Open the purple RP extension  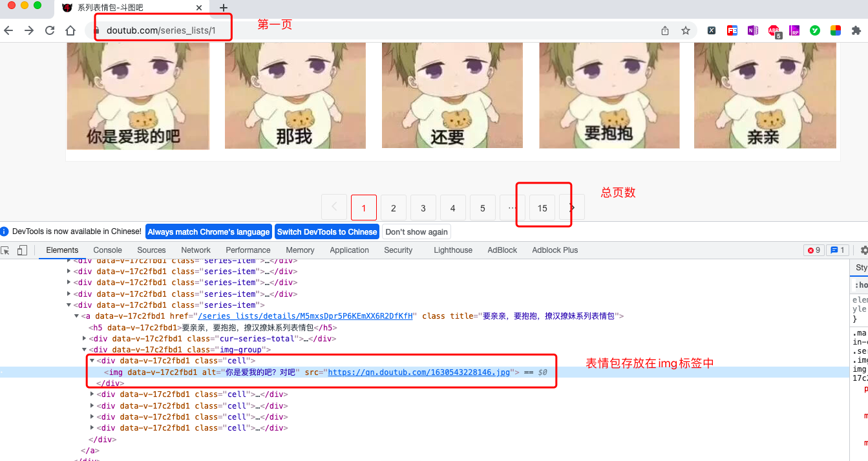point(795,30)
